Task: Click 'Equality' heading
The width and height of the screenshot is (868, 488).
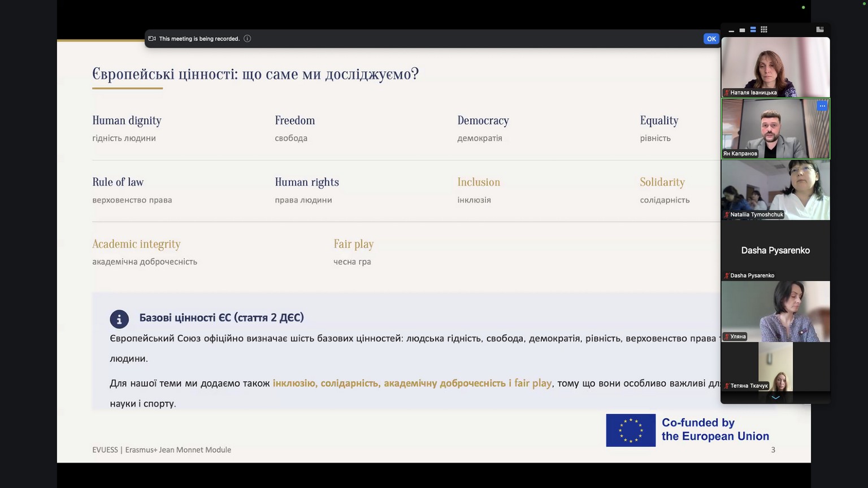Action: tap(659, 120)
